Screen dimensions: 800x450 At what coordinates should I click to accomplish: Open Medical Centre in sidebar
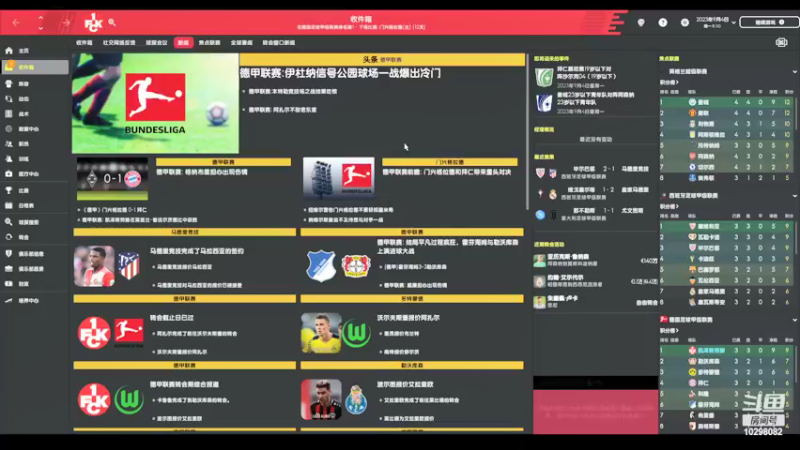[9, 174]
